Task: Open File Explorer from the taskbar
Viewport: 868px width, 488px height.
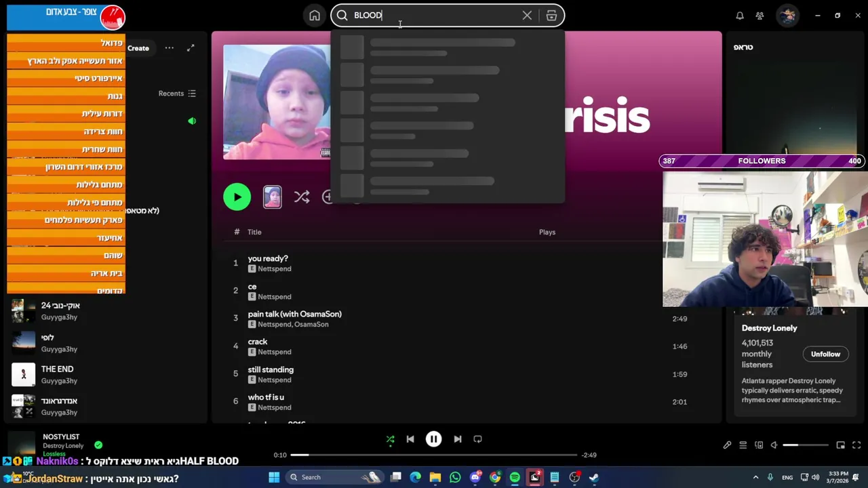Action: [435, 478]
